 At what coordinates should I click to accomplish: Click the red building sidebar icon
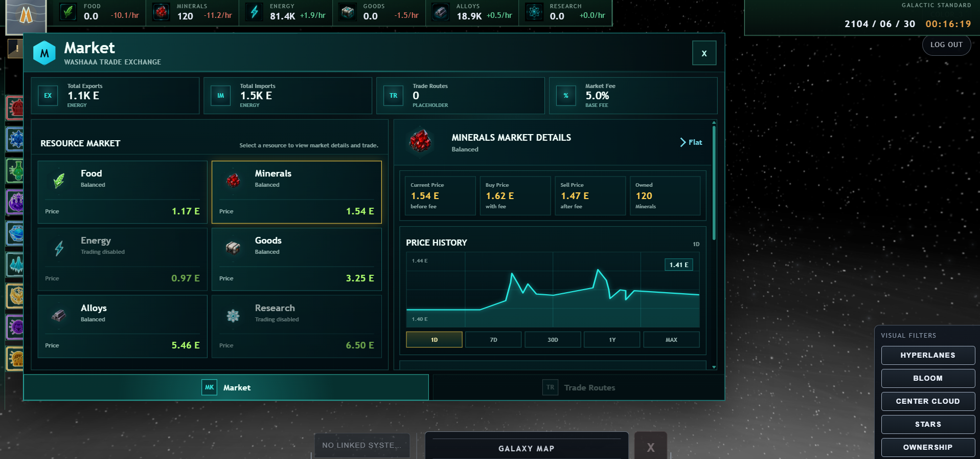tap(15, 108)
